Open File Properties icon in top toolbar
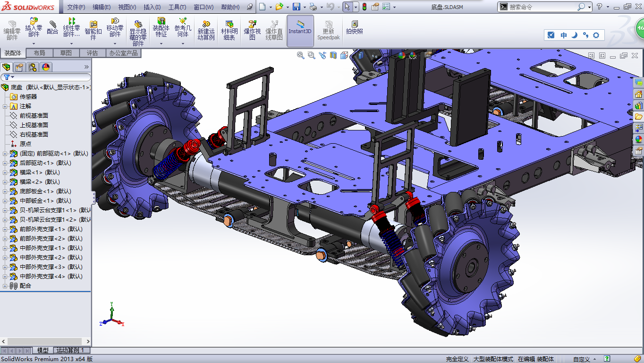 pyautogui.click(x=375, y=7)
